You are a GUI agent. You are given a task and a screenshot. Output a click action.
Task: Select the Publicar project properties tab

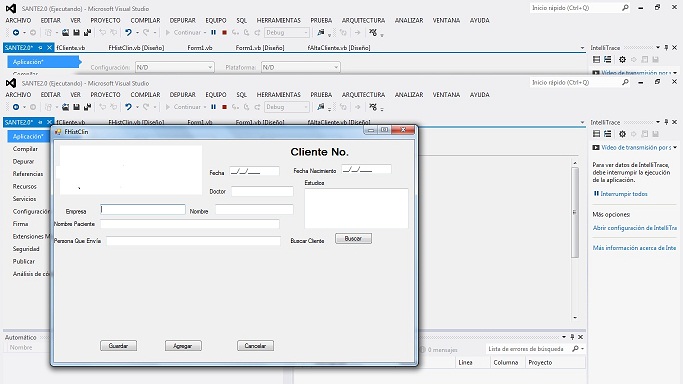click(x=24, y=261)
